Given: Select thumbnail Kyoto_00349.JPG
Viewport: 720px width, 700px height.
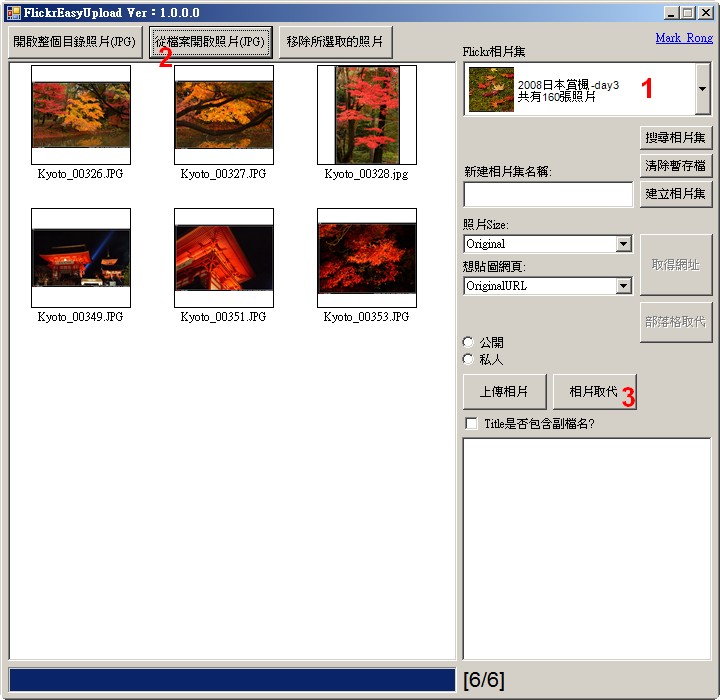Looking at the screenshot, I should point(81,258).
